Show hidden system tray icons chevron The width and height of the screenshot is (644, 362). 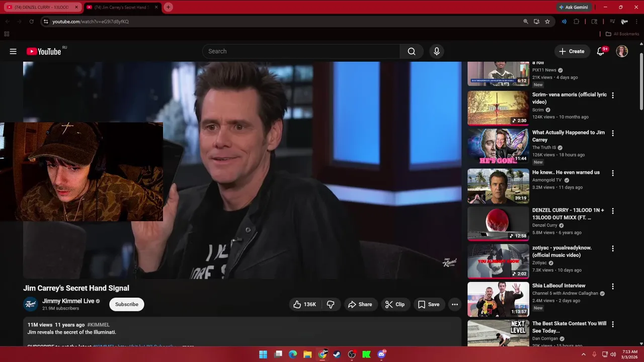click(584, 354)
